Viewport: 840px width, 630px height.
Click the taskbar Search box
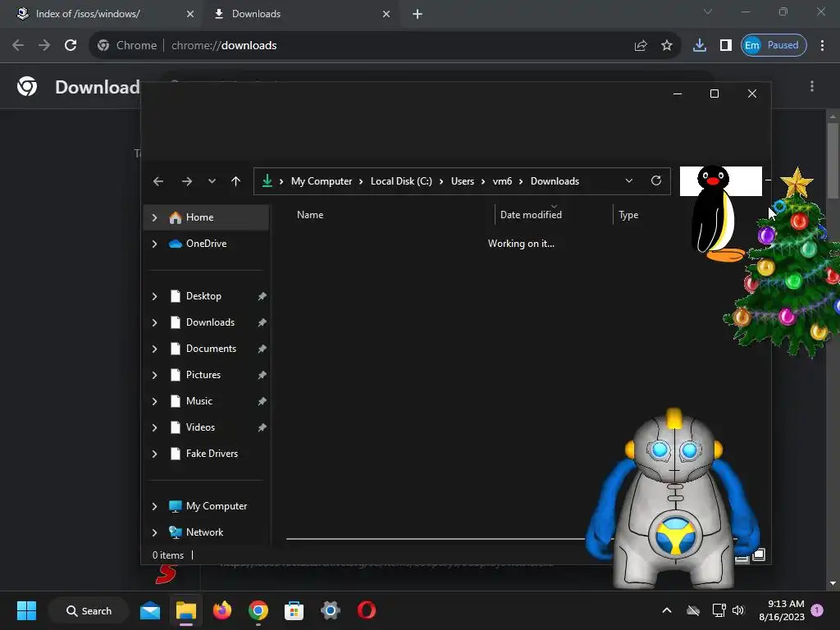tap(89, 610)
